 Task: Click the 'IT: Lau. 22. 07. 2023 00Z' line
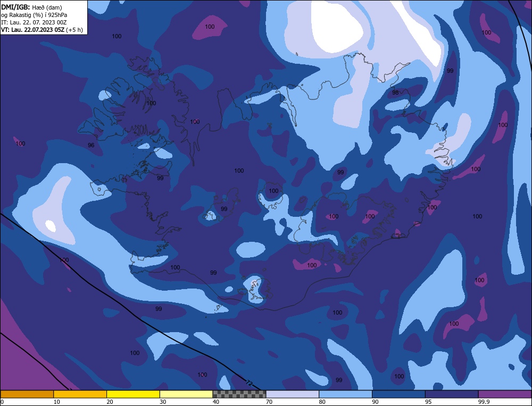click(x=34, y=22)
